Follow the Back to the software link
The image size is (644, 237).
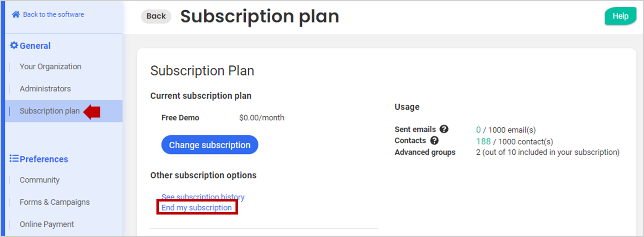[x=53, y=15]
